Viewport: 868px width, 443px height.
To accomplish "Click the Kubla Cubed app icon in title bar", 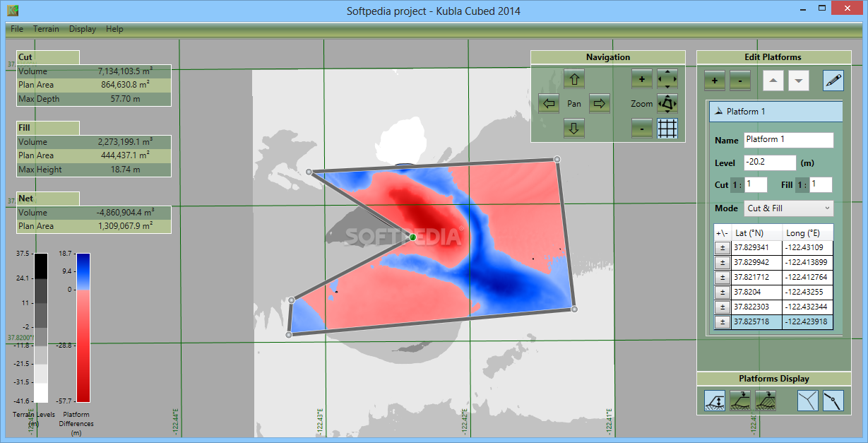I will coord(13,11).
